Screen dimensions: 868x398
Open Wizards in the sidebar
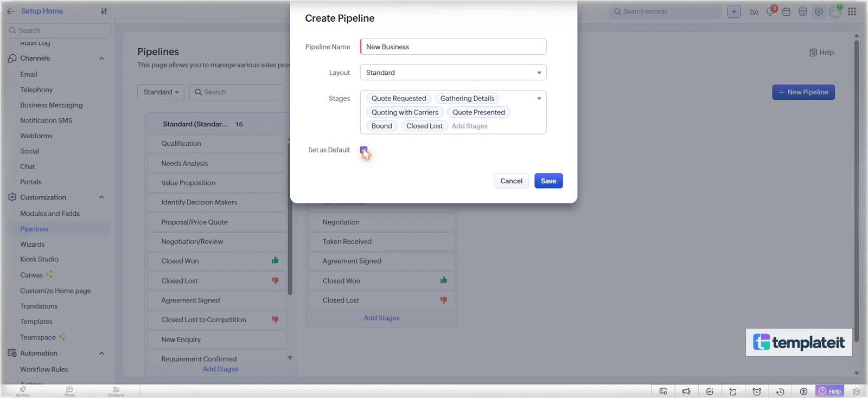coord(33,245)
